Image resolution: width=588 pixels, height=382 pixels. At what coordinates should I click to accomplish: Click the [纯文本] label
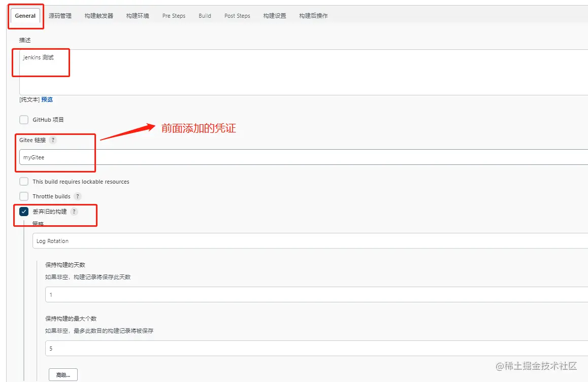(29, 99)
